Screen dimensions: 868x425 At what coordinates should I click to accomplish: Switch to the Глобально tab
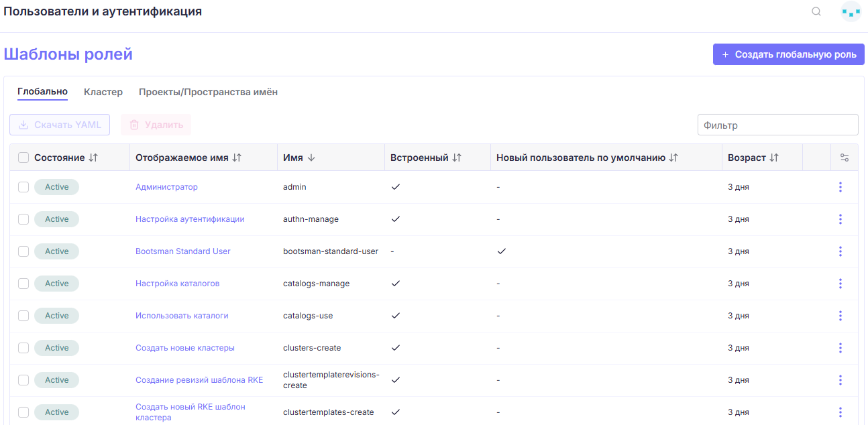(42, 92)
